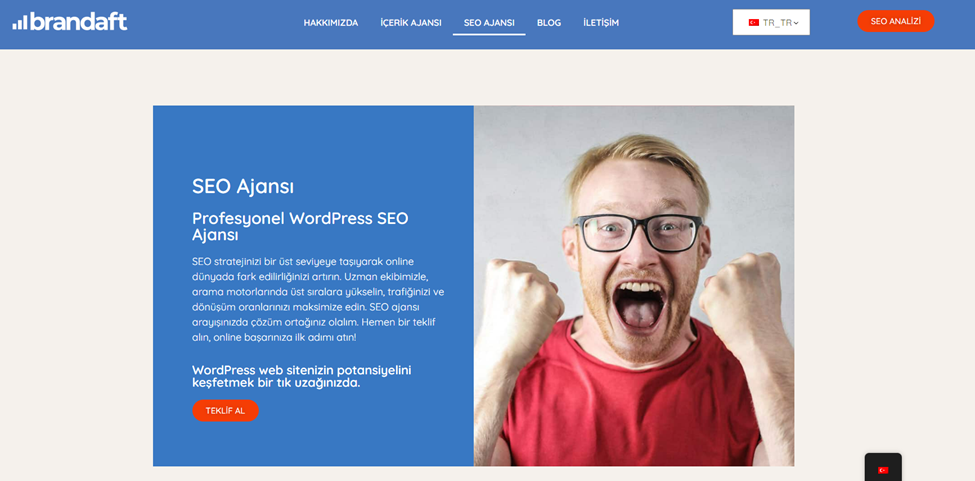Click the "Profesyonel WordPress SEO Ajansı" subheading
This screenshot has height=481, width=975.
coord(300,227)
